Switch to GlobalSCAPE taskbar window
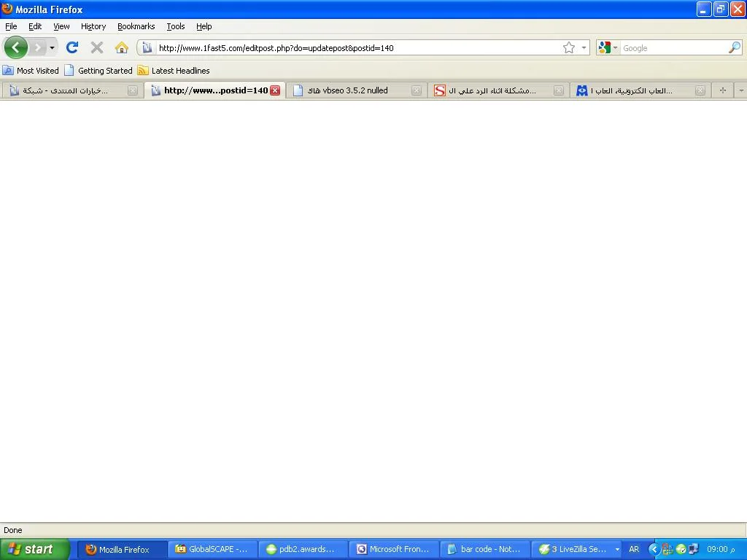This screenshot has height=560, width=747. point(212,549)
